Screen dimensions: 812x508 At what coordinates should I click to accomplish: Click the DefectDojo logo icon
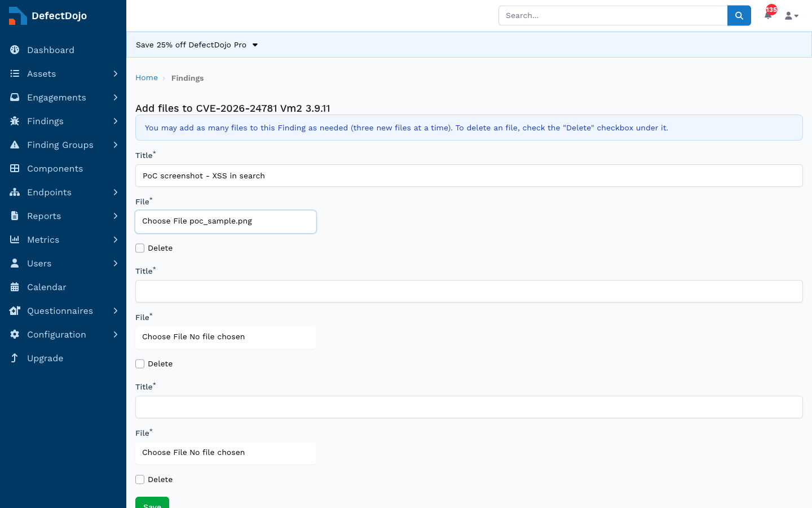[x=18, y=16]
